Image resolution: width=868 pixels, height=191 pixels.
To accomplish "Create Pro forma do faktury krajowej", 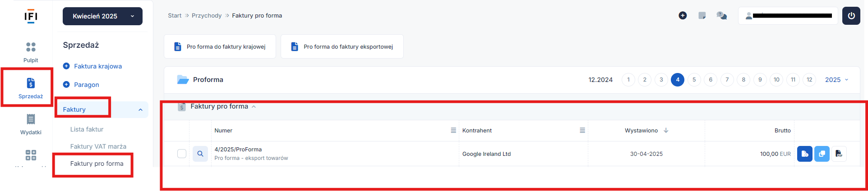I will coord(220,46).
